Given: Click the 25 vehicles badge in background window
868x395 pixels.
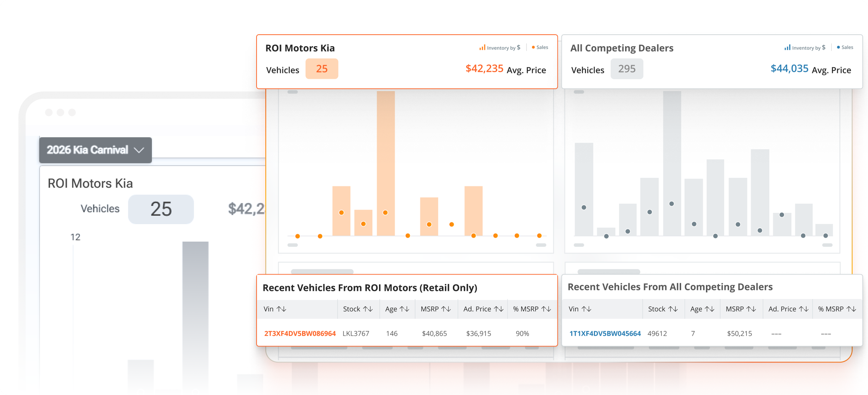Looking at the screenshot, I should tap(161, 209).
